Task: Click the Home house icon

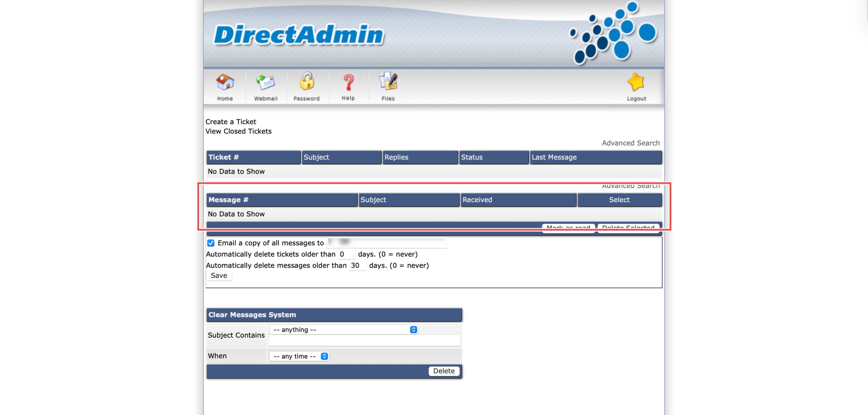Action: point(225,82)
